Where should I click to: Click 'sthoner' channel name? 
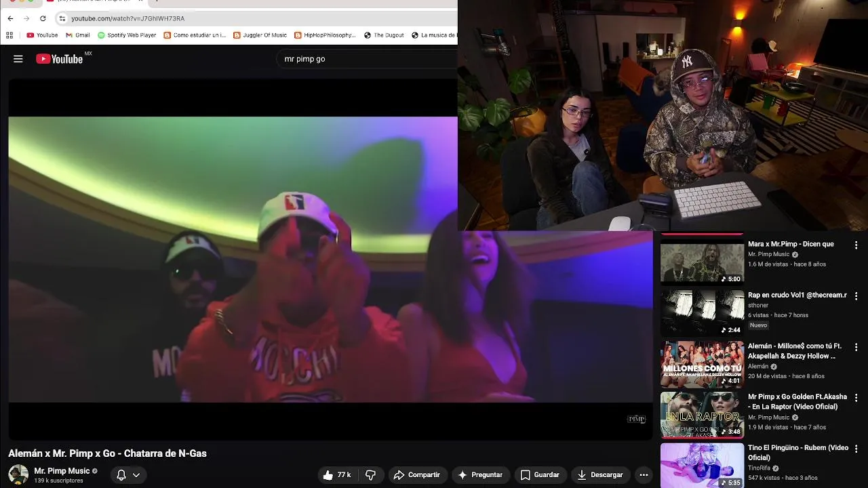pos(758,305)
